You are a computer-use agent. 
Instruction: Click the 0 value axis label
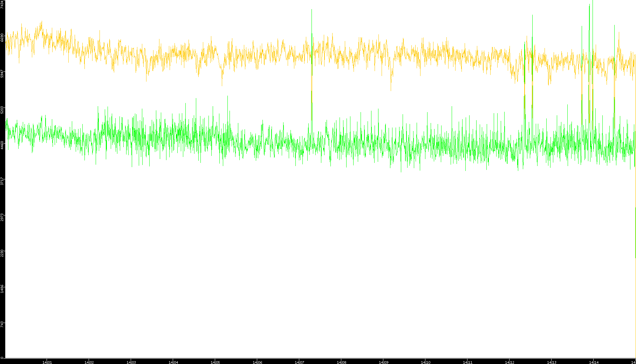pos(2,358)
